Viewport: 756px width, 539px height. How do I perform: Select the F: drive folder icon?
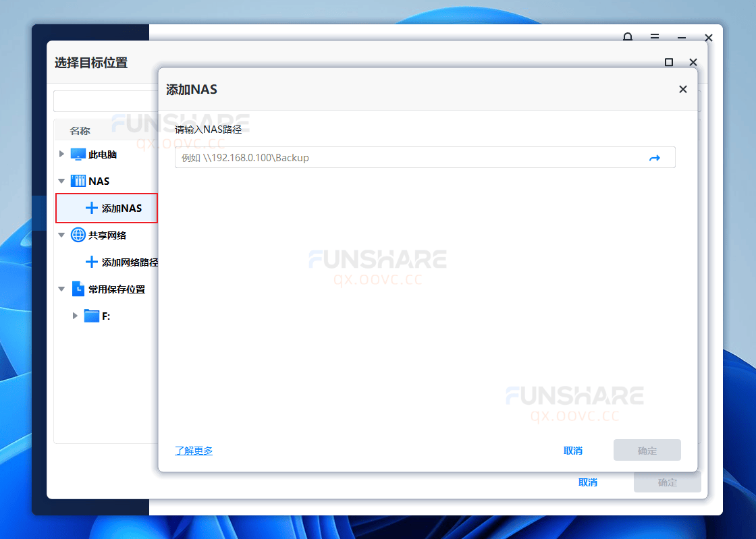pyautogui.click(x=92, y=316)
